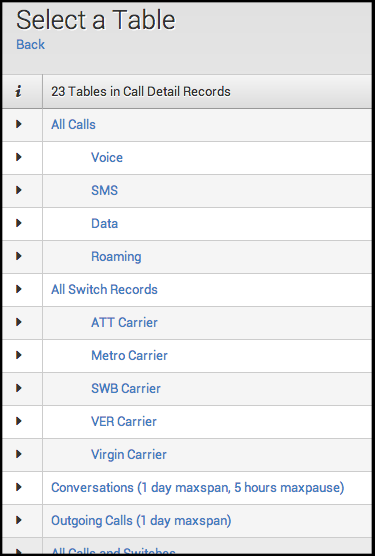Select the All Switch Records table
Image resolution: width=375 pixels, height=556 pixels.
point(104,289)
